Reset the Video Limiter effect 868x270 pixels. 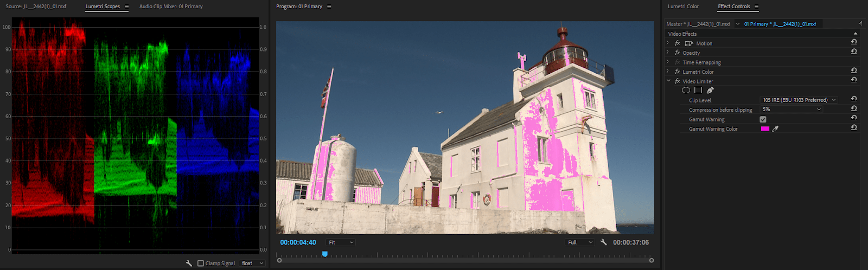(854, 80)
